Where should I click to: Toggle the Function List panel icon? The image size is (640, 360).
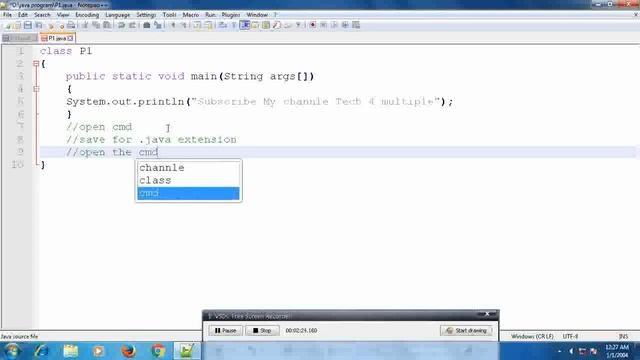point(276,25)
